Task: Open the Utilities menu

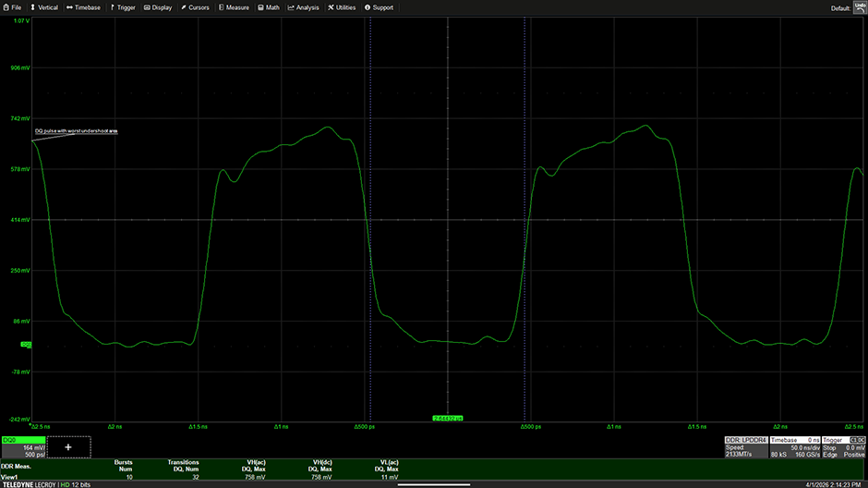Action: pos(342,7)
